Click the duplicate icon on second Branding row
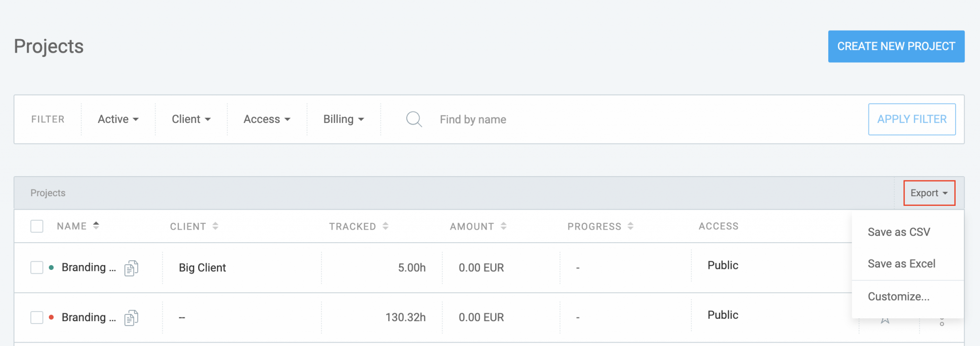This screenshot has width=980, height=346. (x=130, y=317)
